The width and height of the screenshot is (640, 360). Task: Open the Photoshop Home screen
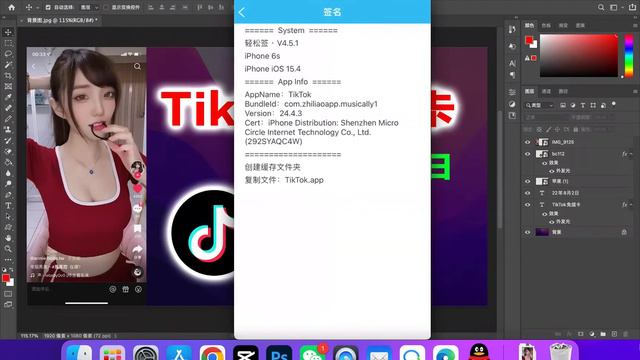coord(11,7)
